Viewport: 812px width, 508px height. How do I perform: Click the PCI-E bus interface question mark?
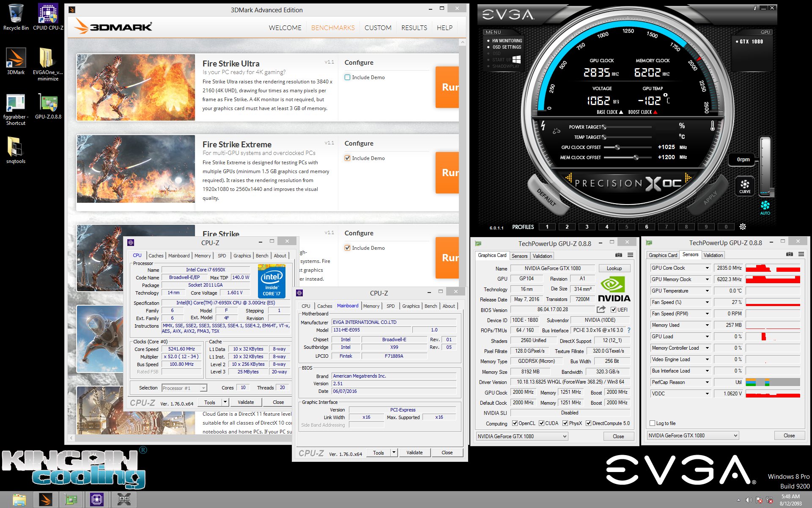629,330
